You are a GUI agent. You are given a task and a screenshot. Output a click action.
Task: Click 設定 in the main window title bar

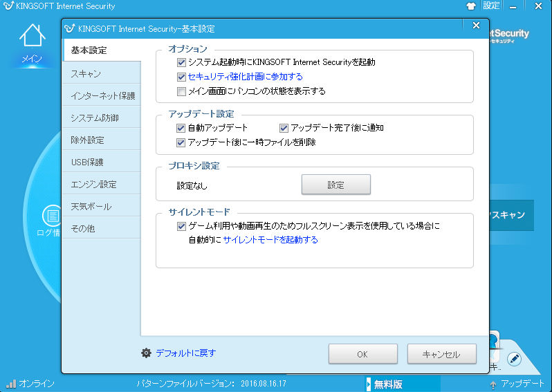[491, 6]
